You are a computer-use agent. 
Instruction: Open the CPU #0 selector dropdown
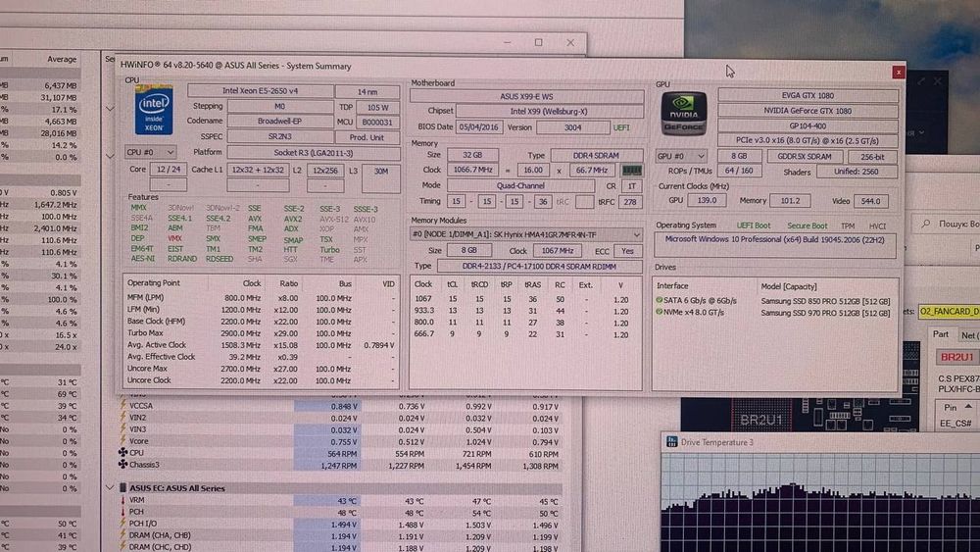150,152
